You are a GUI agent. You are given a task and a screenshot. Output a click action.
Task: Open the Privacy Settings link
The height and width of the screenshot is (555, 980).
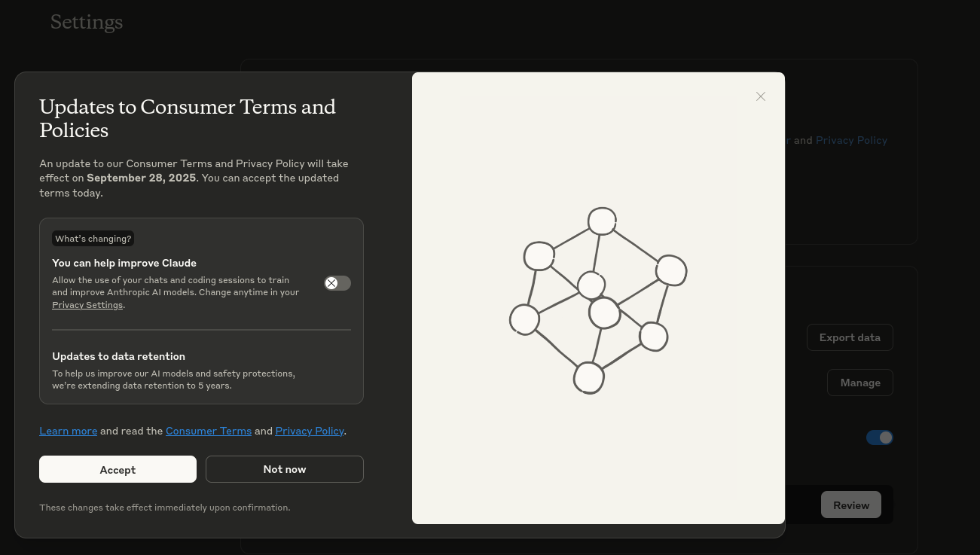(87, 305)
